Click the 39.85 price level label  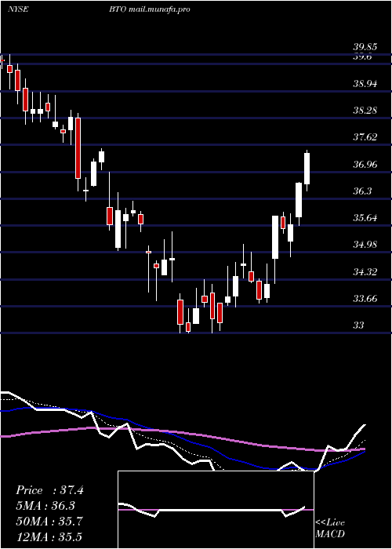click(x=365, y=47)
